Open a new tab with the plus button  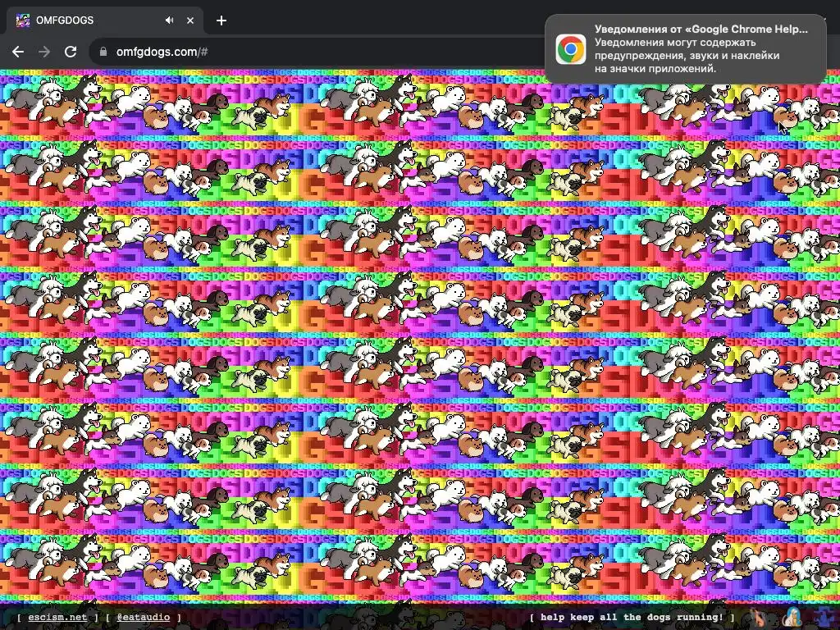[221, 21]
